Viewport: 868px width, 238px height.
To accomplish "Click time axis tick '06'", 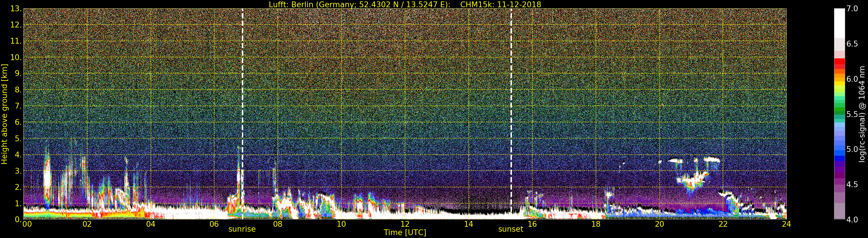I will 214,224.
